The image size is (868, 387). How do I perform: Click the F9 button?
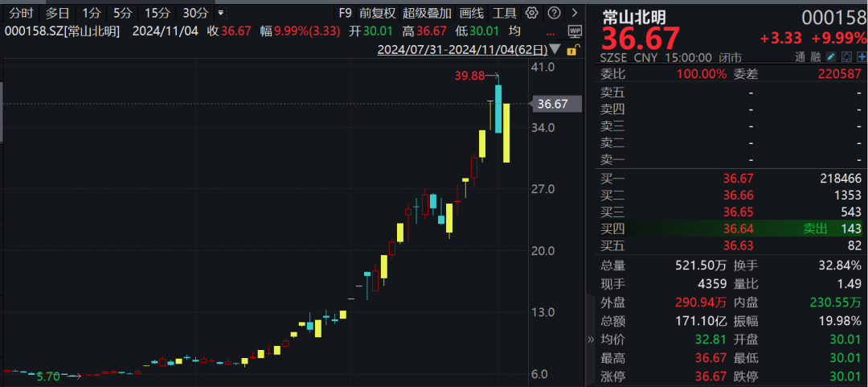coord(345,13)
